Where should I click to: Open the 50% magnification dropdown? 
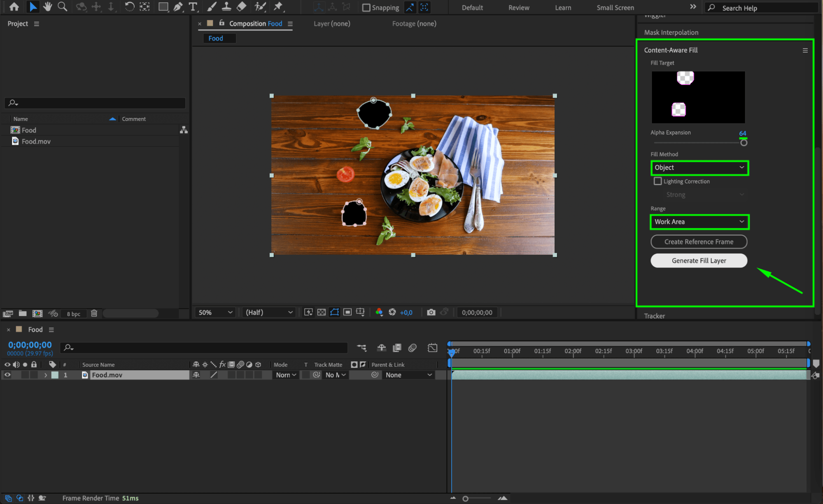215,312
